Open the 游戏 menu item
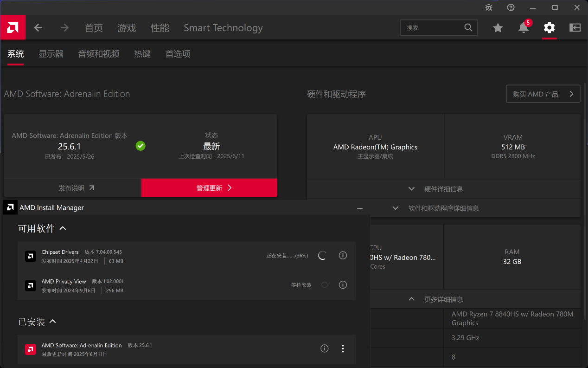This screenshot has height=368, width=588. pos(127,28)
